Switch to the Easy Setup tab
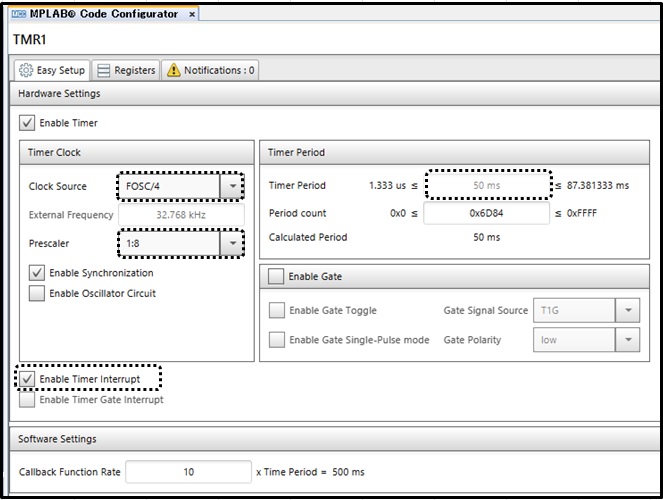 [x=52, y=70]
